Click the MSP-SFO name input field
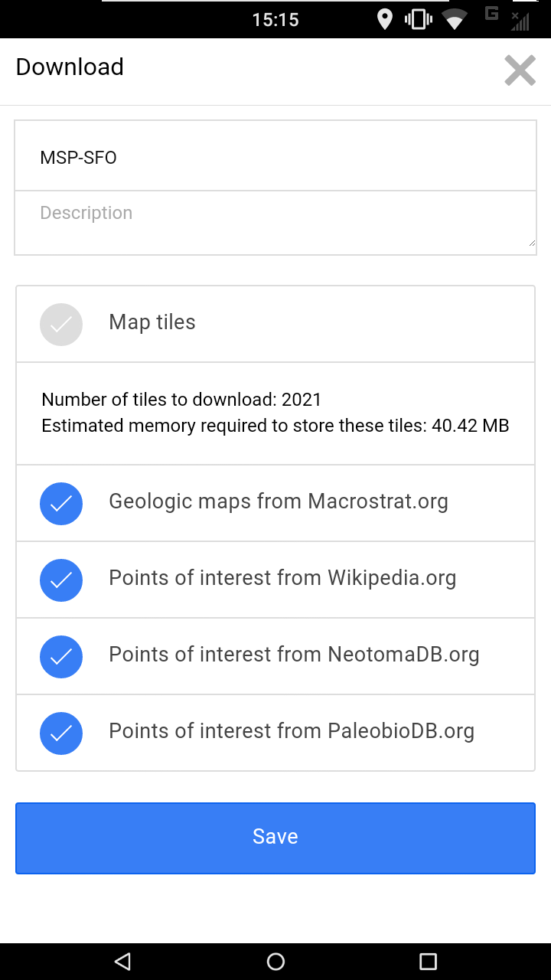 pyautogui.click(x=275, y=158)
